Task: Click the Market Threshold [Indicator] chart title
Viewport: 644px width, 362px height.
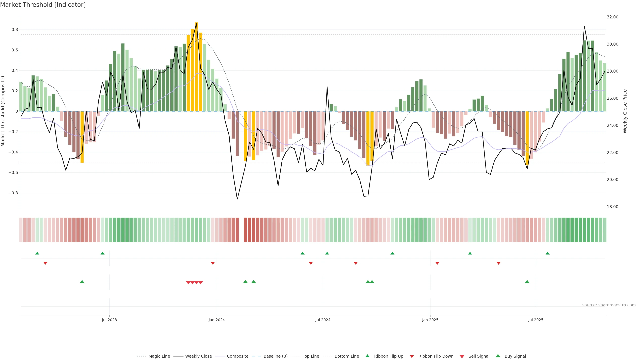Action: pyautogui.click(x=43, y=5)
